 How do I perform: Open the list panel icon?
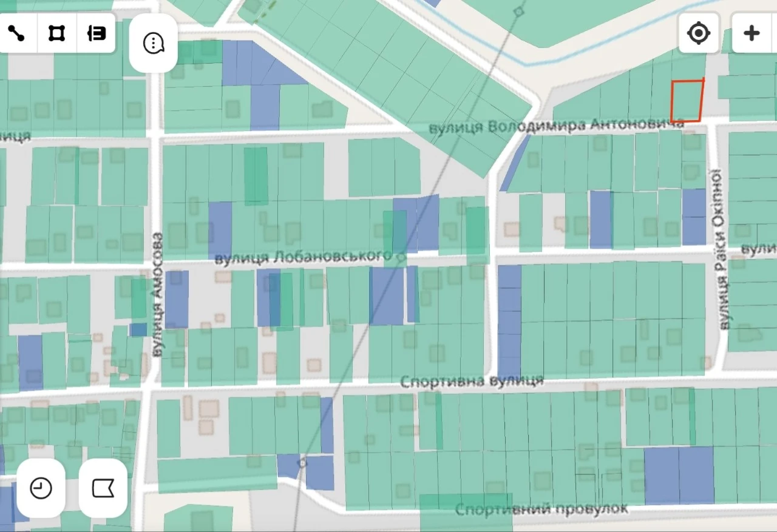point(96,33)
